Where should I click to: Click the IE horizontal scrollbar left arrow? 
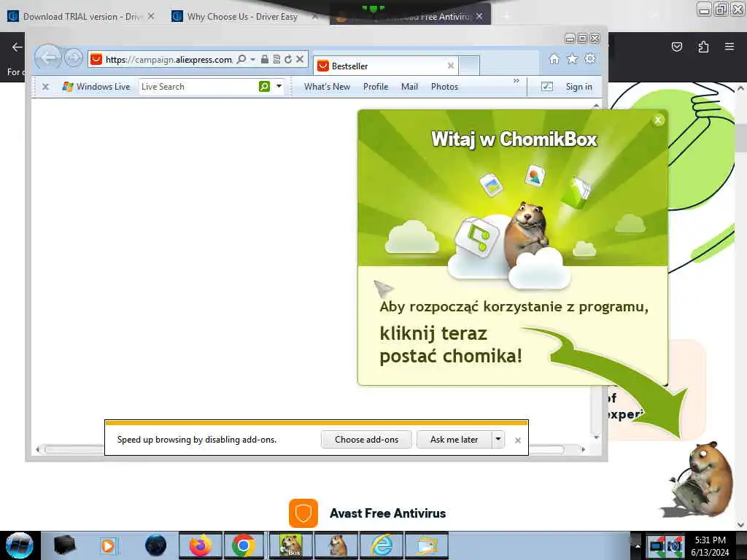(x=38, y=449)
